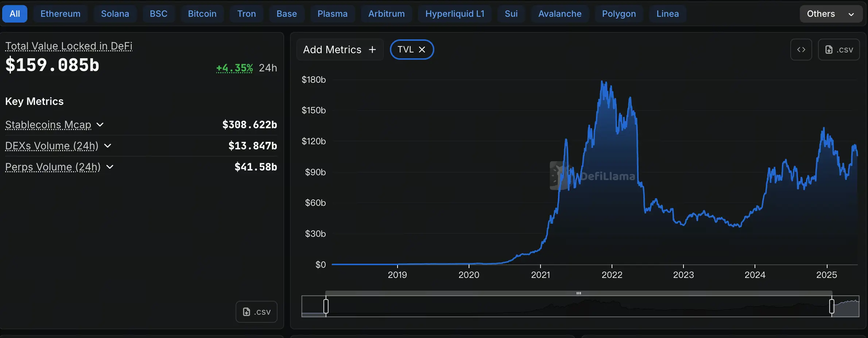Choose the Polygon chain tab
The image size is (868, 338).
pyautogui.click(x=619, y=14)
